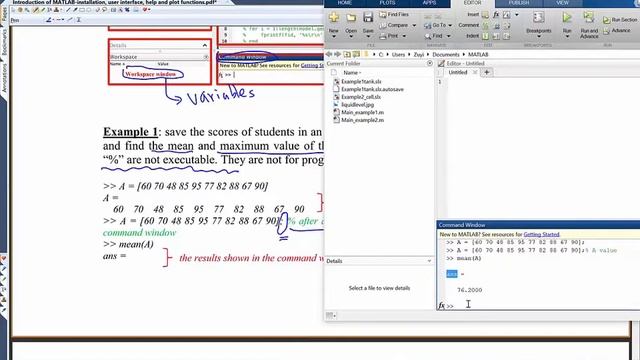Image resolution: width=640 pixels, height=360 pixels.
Task: Click the Advance button
Action: pyautogui.click(x=617, y=31)
